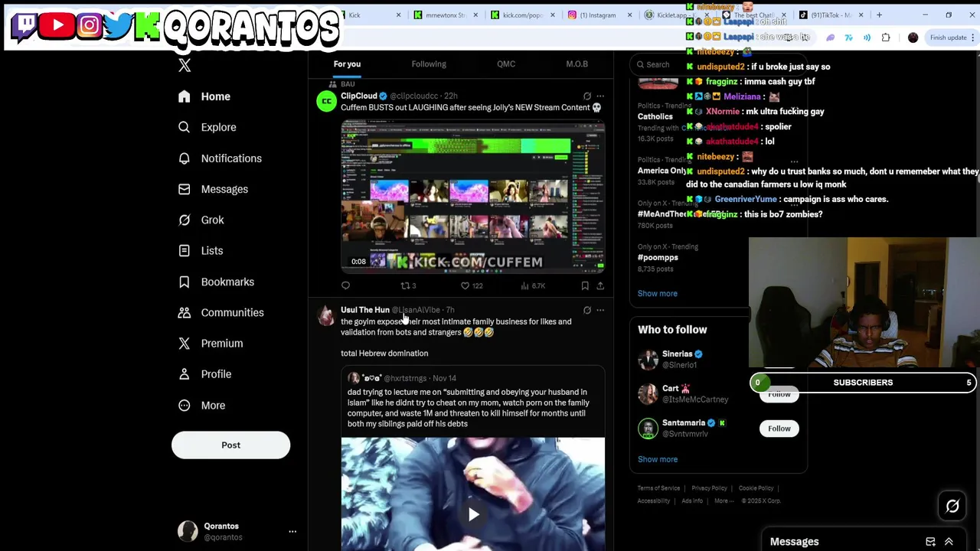This screenshot has width=980, height=551.
Task: Open Messages in the sidebar
Action: pyautogui.click(x=213, y=189)
